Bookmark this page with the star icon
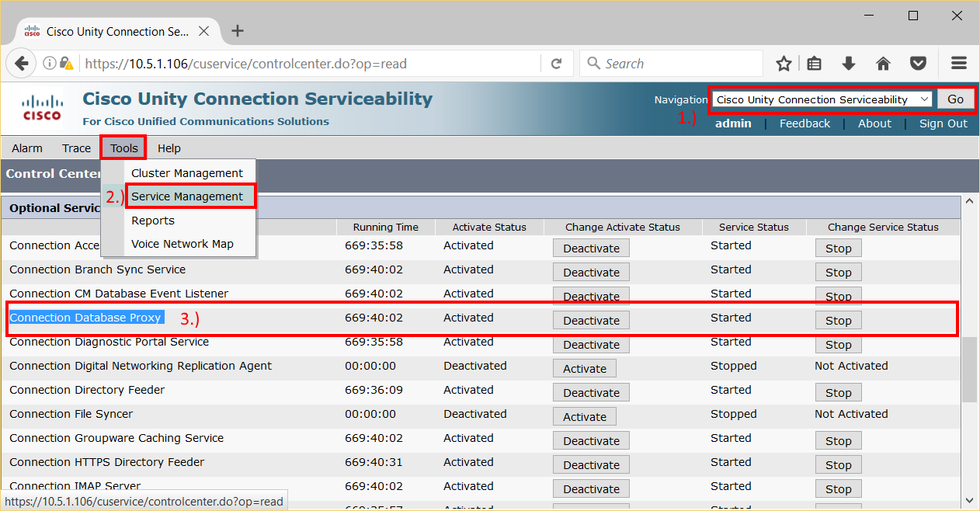This screenshot has width=980, height=511. click(784, 63)
